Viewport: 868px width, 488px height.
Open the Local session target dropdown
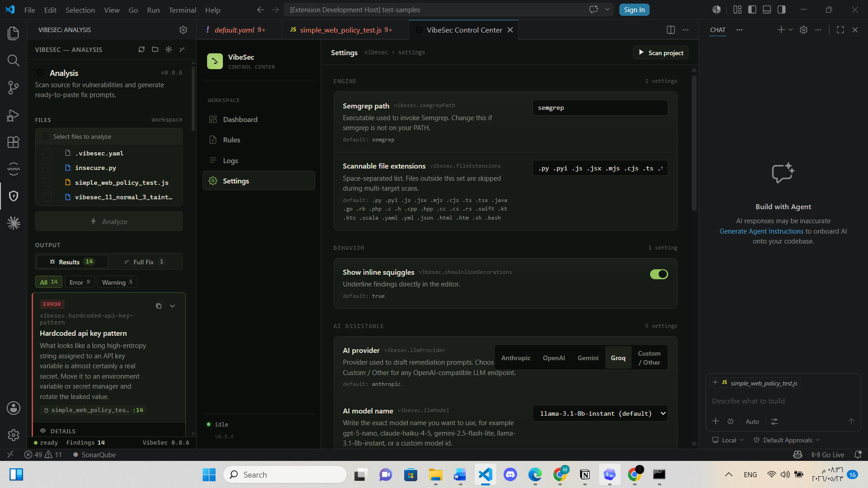coord(728,440)
